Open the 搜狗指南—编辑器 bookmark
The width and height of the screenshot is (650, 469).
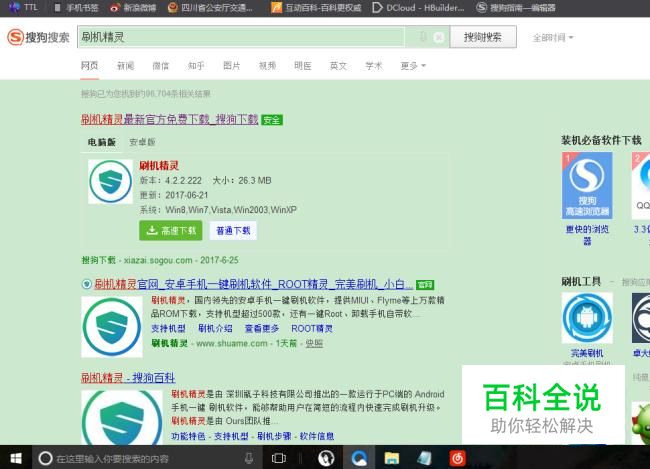(x=516, y=7)
